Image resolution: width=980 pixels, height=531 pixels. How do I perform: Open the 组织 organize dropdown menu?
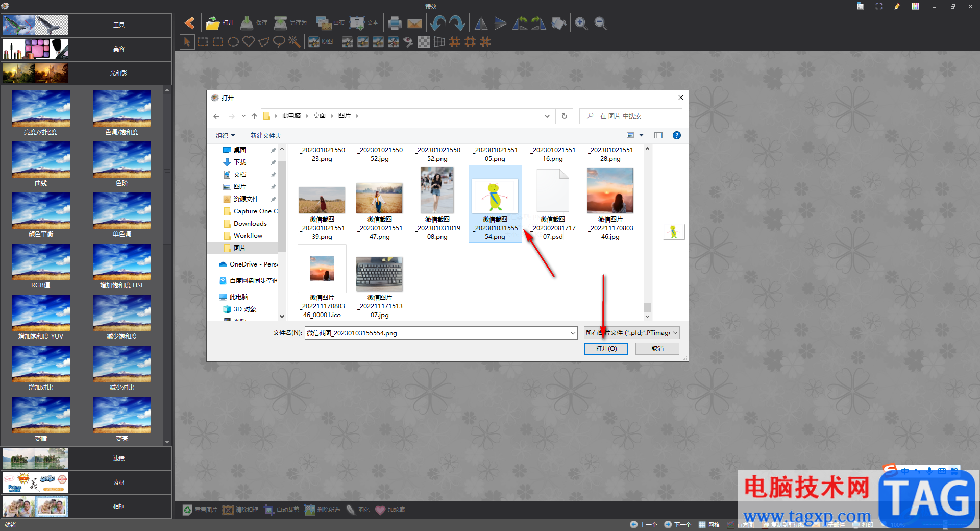[x=225, y=135]
